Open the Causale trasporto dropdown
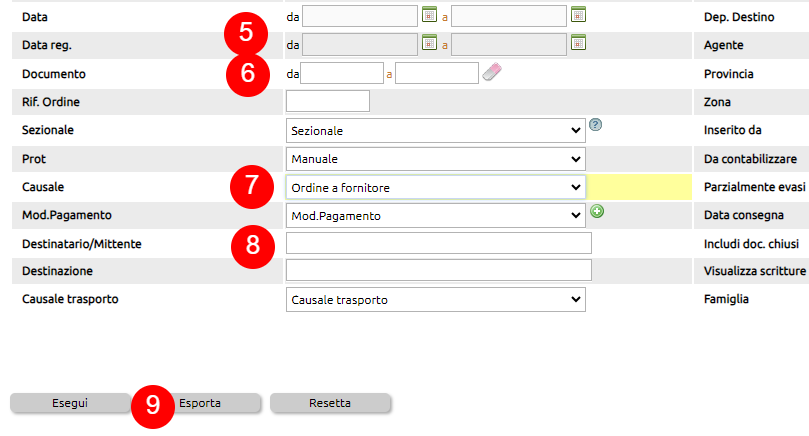 (435, 300)
